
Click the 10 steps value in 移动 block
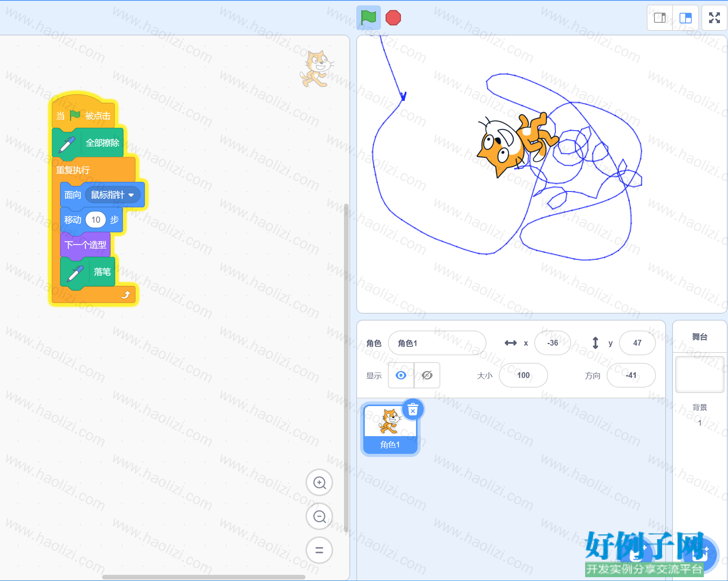click(x=96, y=220)
